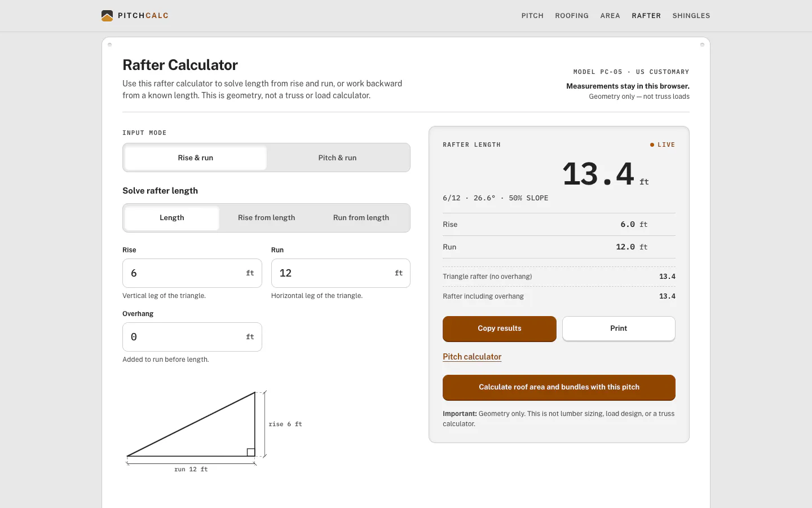This screenshot has height=508, width=812.
Task: Click 'Measurements stay in this browser.' text
Action: pos(628,86)
